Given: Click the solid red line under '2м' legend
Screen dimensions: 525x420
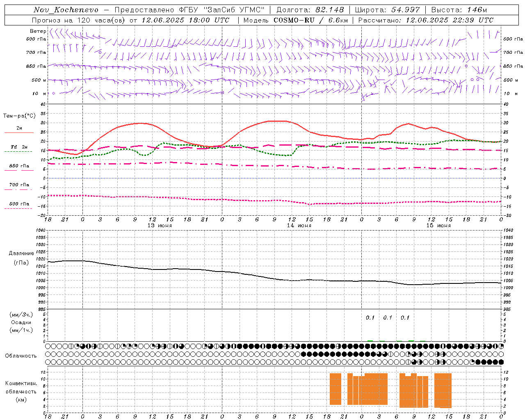Looking at the screenshot, I should click(19, 133).
